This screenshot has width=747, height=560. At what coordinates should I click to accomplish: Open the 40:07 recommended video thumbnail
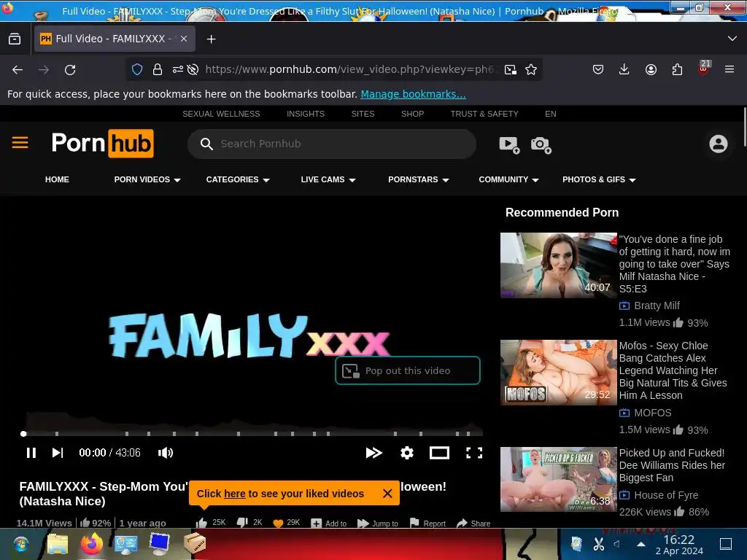coord(558,265)
